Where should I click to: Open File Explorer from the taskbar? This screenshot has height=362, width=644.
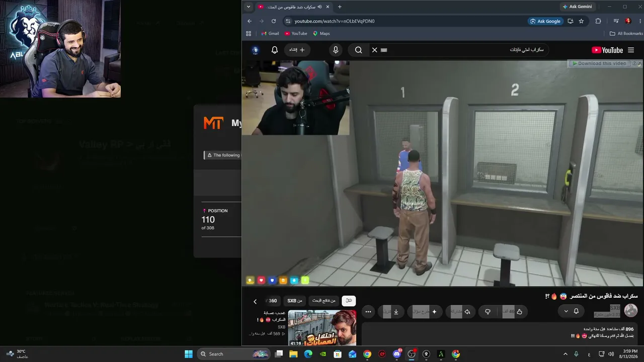tap(294, 354)
